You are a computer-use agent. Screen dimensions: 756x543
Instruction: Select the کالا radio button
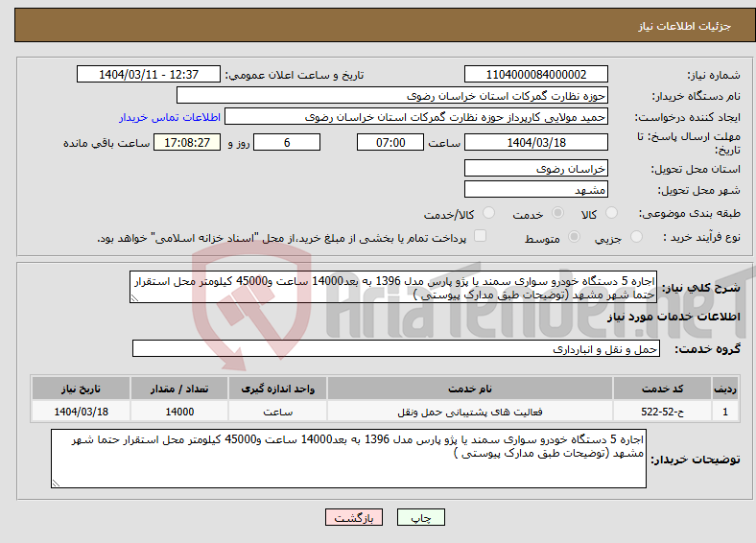click(611, 213)
